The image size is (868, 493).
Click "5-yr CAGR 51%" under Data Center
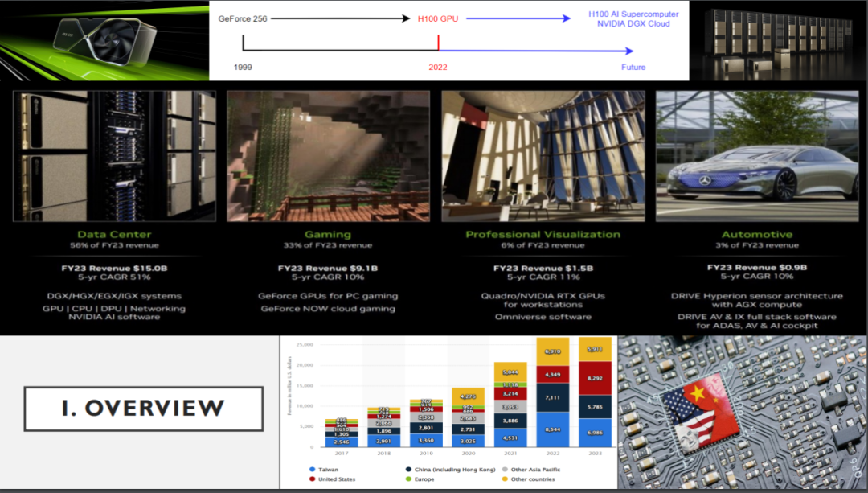tap(115, 277)
